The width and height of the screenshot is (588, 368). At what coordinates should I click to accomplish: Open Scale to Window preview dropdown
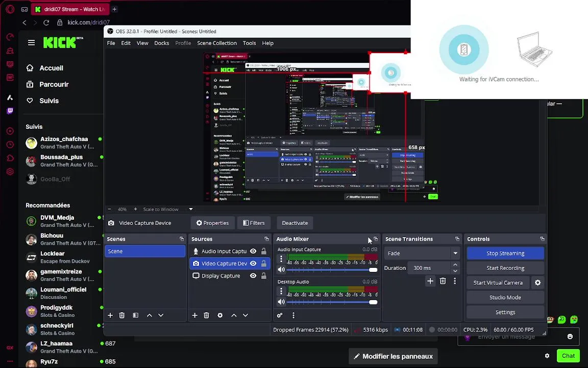[x=190, y=209]
